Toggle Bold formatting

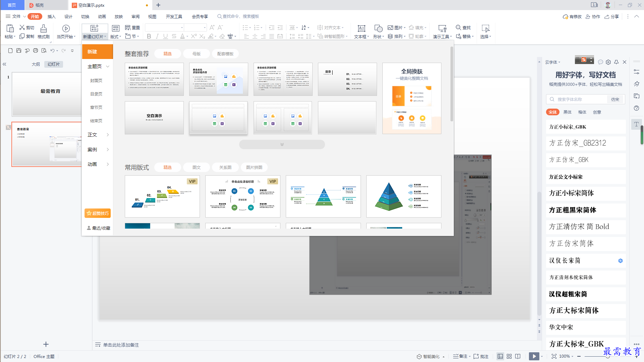(x=149, y=36)
